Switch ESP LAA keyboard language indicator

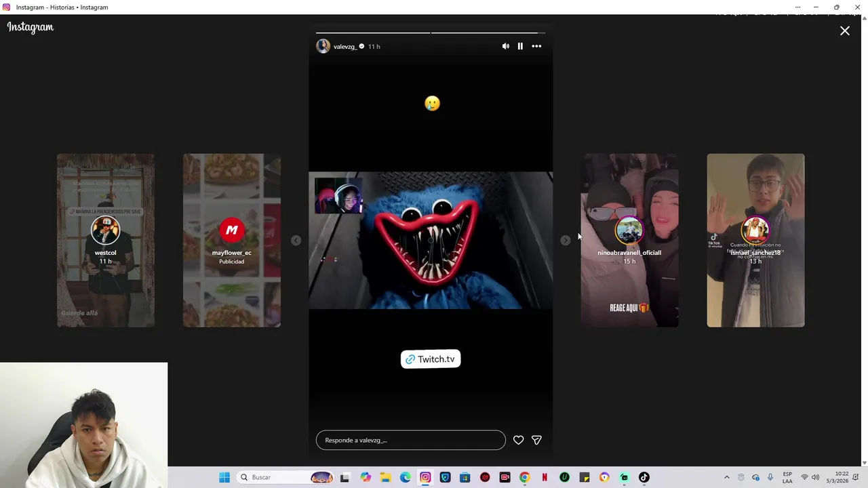coord(787,477)
